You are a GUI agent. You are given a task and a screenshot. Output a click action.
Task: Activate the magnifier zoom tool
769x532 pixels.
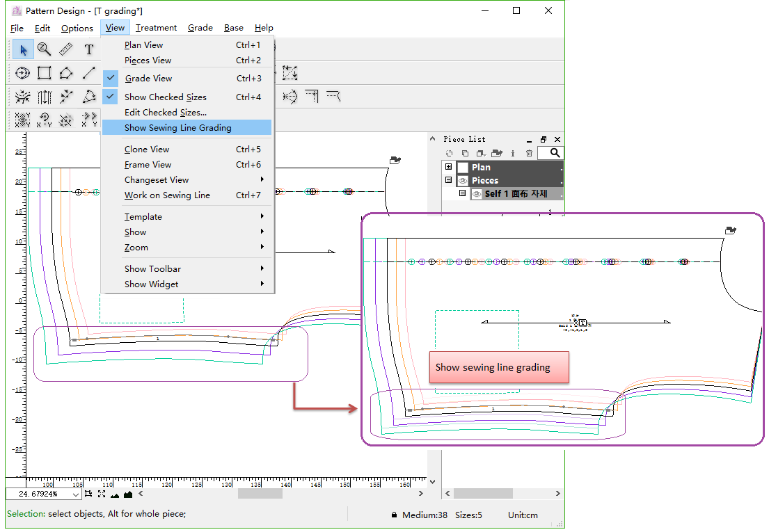(45, 49)
